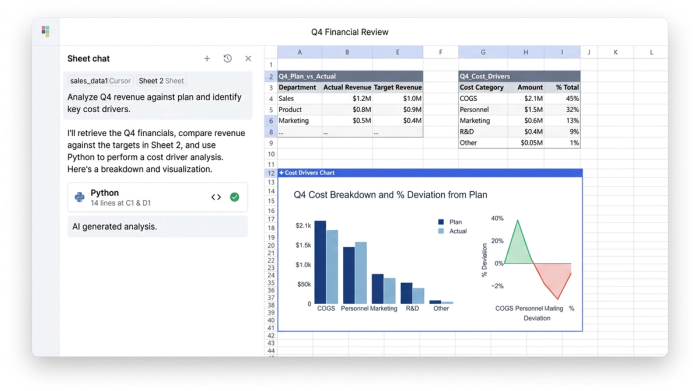700x391 pixels.
Task: View Python code via angle brackets icon
Action: 216,197
